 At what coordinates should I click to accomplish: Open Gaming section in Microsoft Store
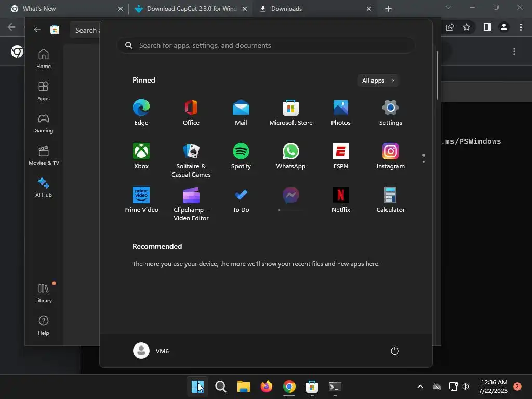pyautogui.click(x=44, y=123)
